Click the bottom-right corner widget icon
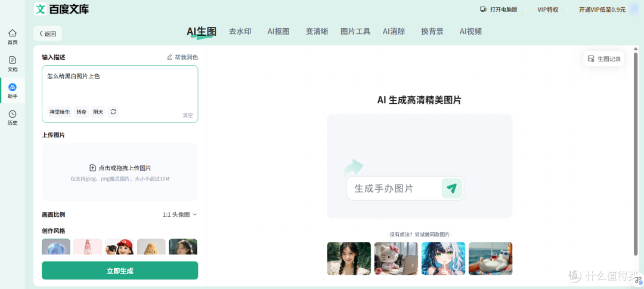Screen dimensions: 644x289 pyautogui.click(x=639, y=281)
